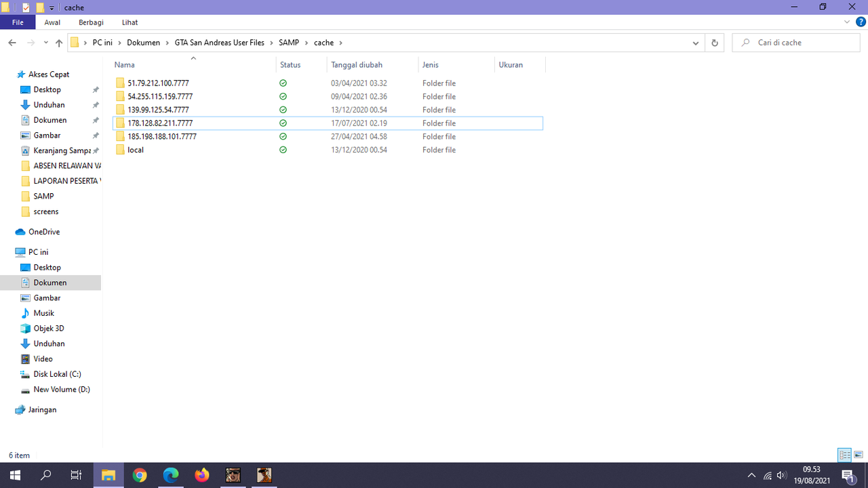
Task: Select folder 51.79.212.100.7777
Action: click(x=158, y=83)
